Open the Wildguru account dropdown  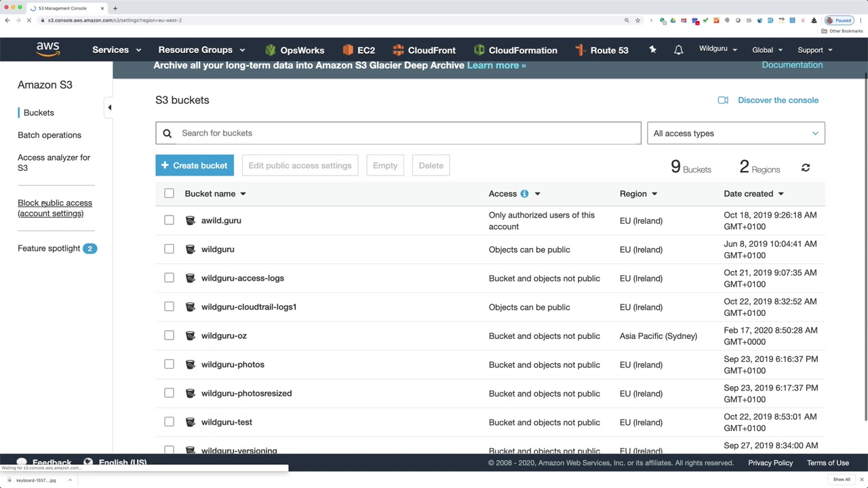(718, 49)
